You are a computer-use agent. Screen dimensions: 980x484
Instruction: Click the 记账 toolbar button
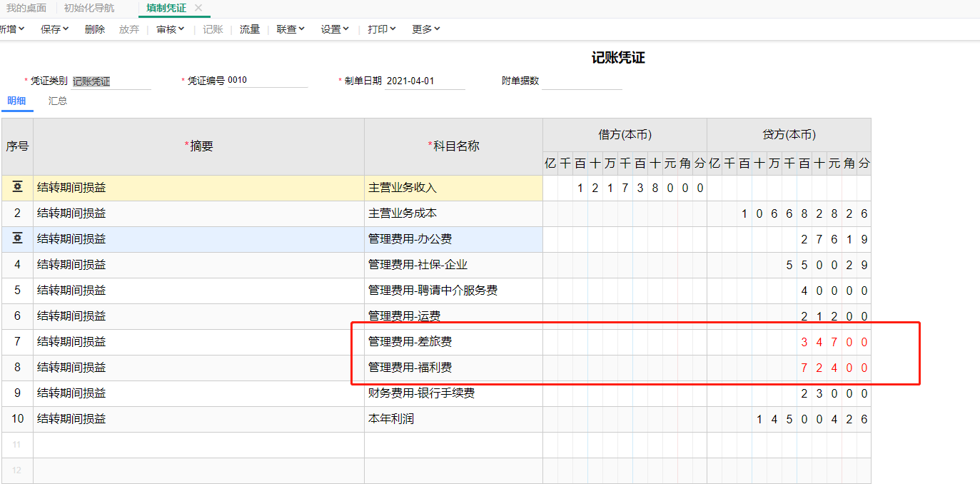coord(213,29)
